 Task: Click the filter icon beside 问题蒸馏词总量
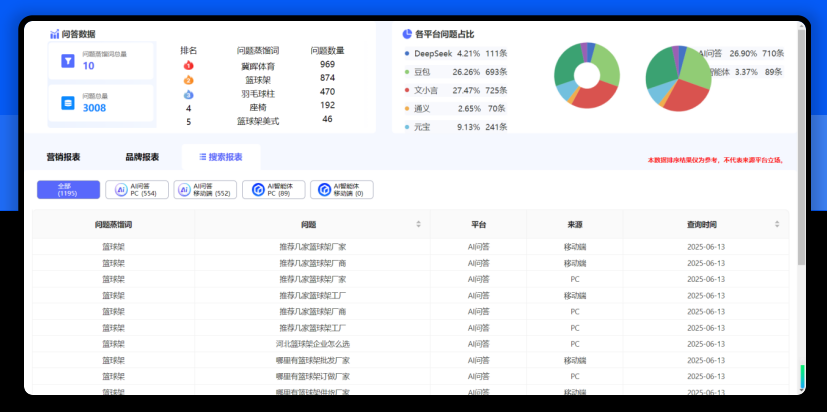67,60
